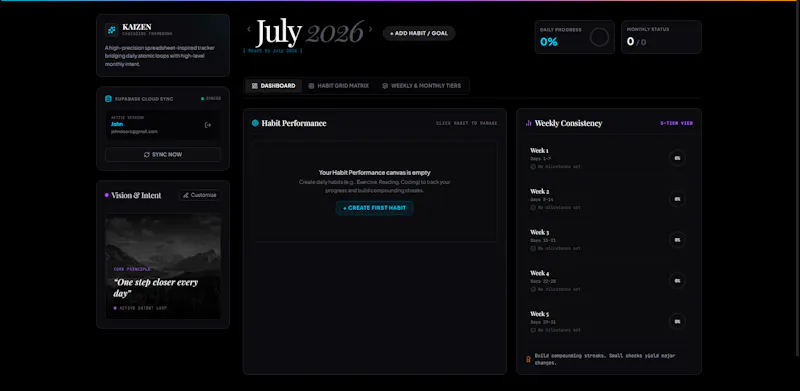Image resolution: width=800 pixels, height=391 pixels.
Task: Click the Weekly Consistency heading
Action: point(568,123)
